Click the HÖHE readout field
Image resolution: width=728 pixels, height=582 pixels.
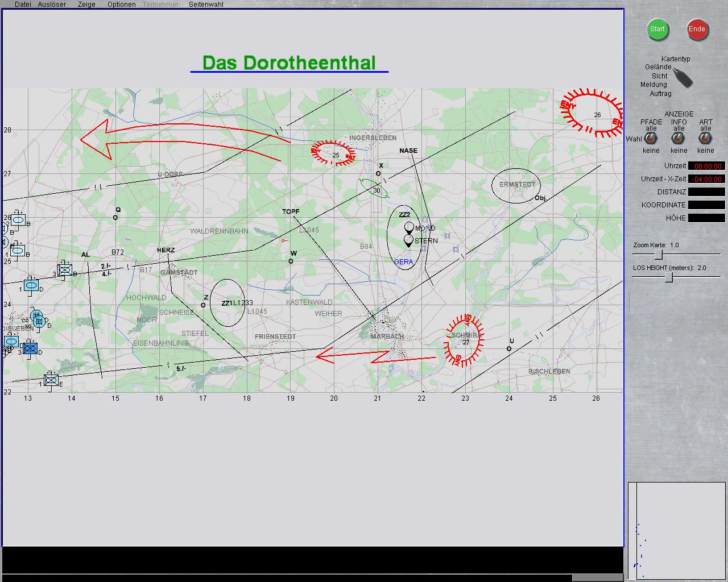click(x=707, y=218)
